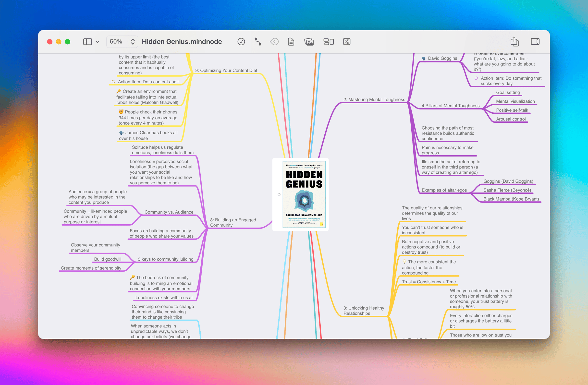Image resolution: width=588 pixels, height=385 pixels.
Task: Add a note with document icon
Action: coord(291,41)
